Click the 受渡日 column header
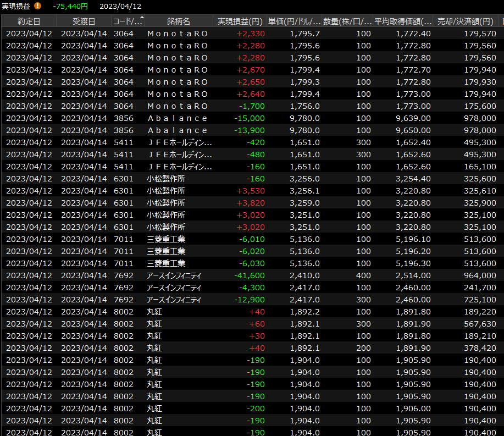The height and width of the screenshot is (436, 504). (84, 21)
